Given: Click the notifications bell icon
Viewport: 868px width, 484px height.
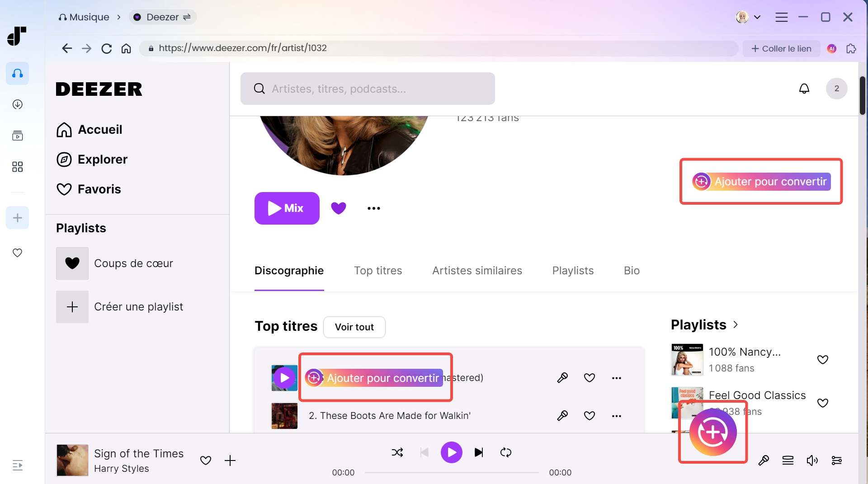Looking at the screenshot, I should [804, 89].
